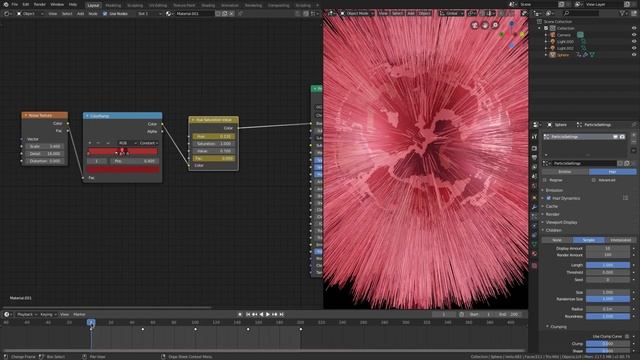Open the outliner filter funnel icon
Viewport: 640px width, 360px height.
[623, 13]
